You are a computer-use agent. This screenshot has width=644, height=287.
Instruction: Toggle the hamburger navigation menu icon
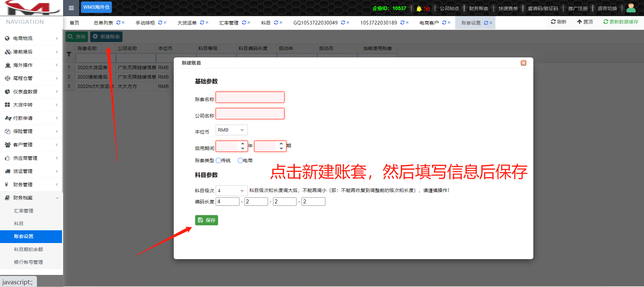71,8
